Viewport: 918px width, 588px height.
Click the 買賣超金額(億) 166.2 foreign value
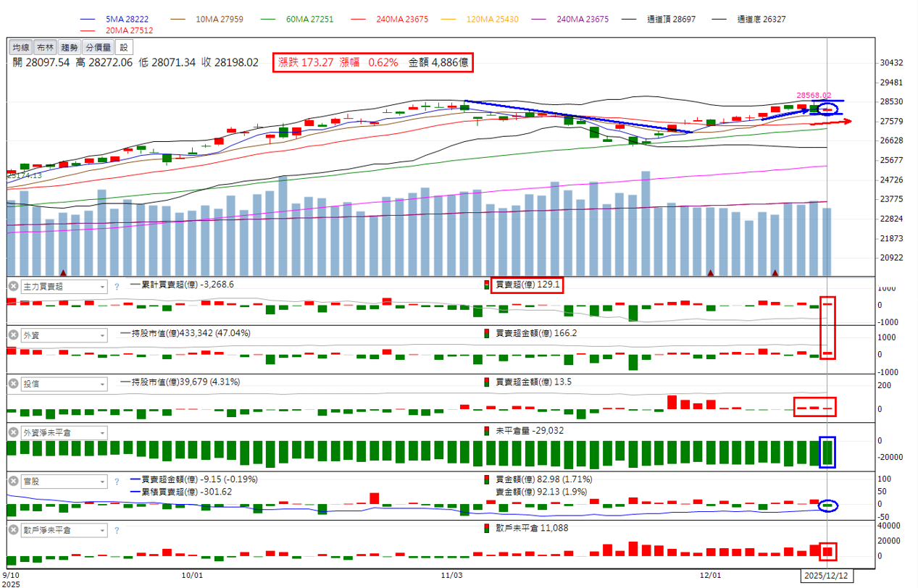(536, 334)
